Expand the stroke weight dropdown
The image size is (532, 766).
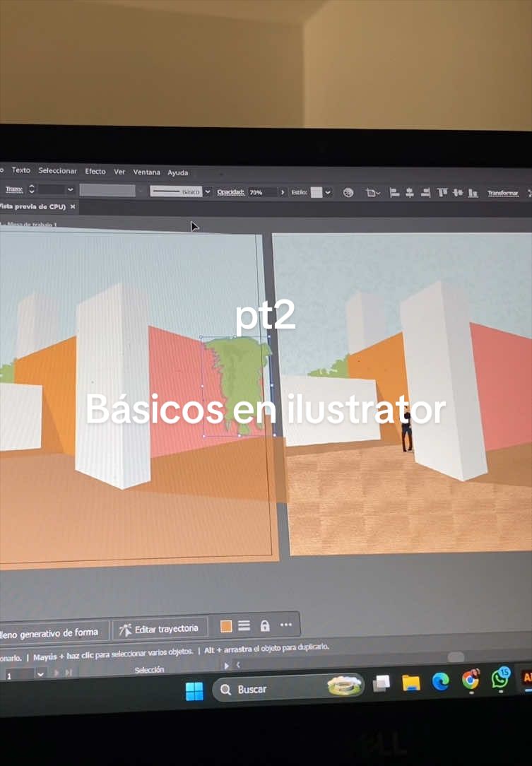point(71,189)
